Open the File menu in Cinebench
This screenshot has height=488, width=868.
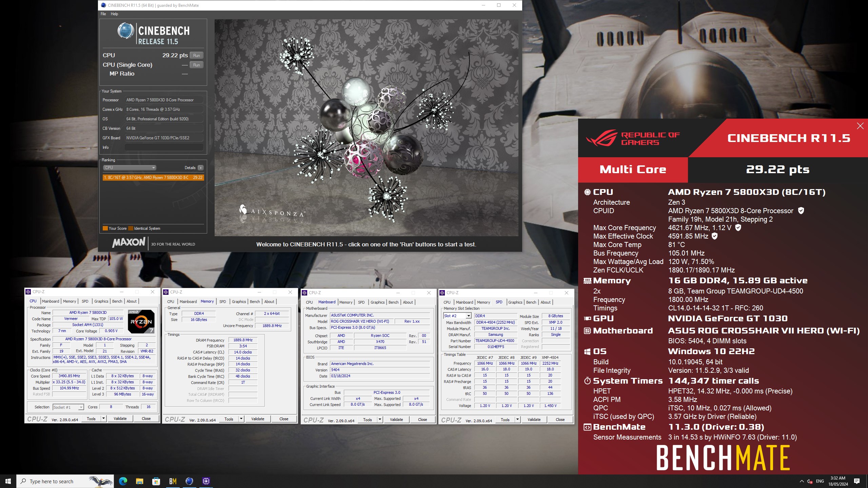pos(103,14)
